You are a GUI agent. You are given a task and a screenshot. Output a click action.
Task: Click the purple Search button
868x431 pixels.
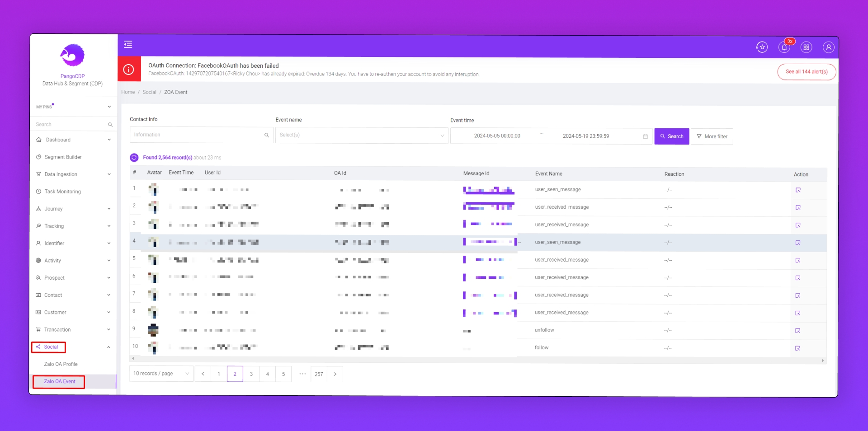coord(671,136)
